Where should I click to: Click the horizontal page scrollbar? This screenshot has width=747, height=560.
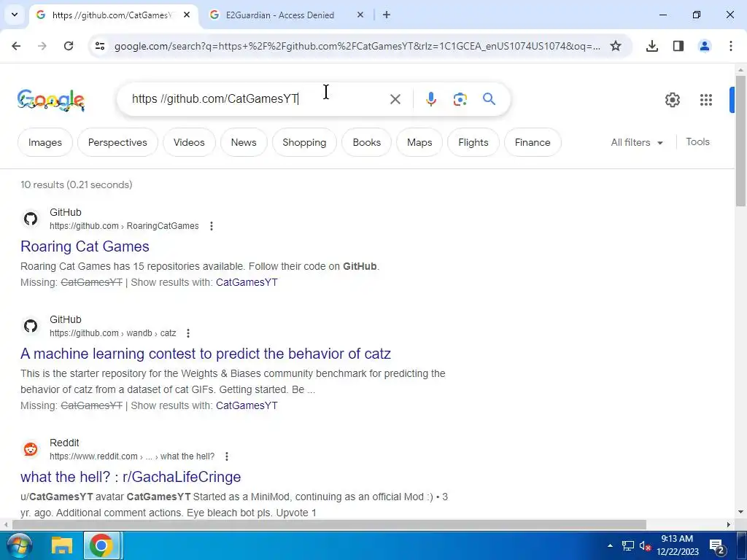click(x=329, y=524)
